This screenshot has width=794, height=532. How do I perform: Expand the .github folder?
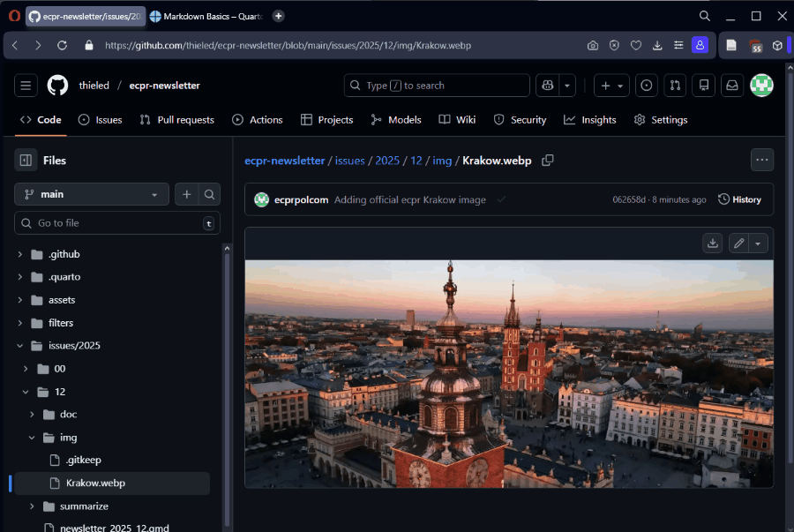(20, 254)
